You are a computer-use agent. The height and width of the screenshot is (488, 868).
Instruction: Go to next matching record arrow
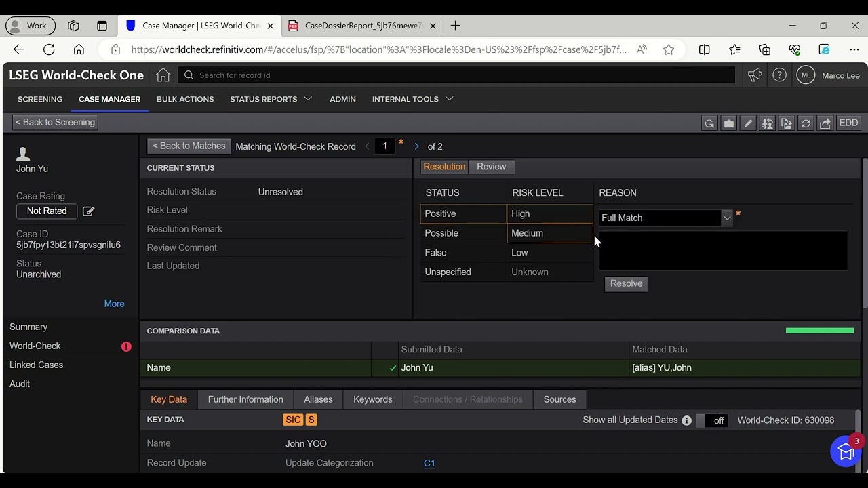click(x=416, y=146)
